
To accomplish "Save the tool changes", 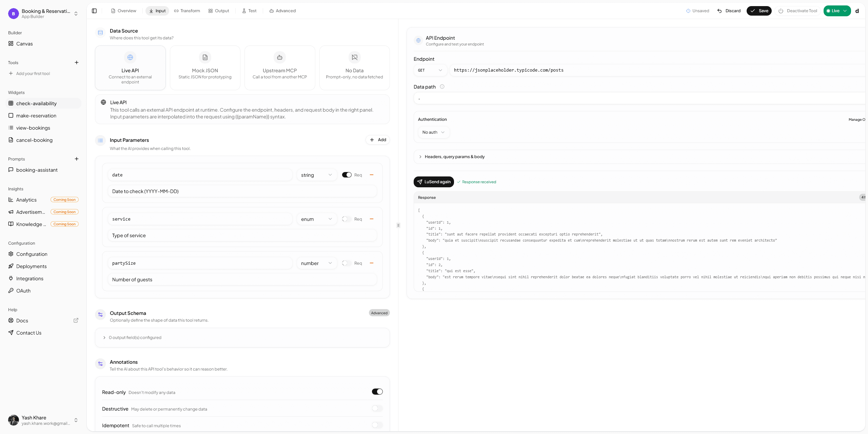I will click(x=759, y=11).
